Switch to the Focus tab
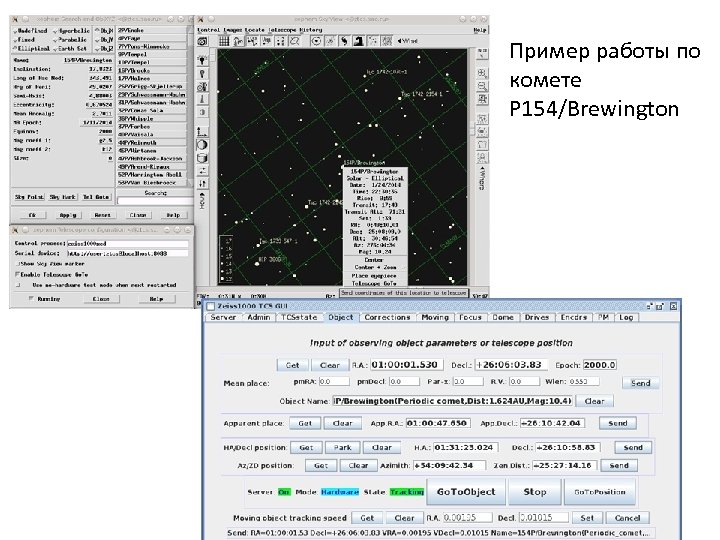This screenshot has height=540, width=720. (470, 317)
